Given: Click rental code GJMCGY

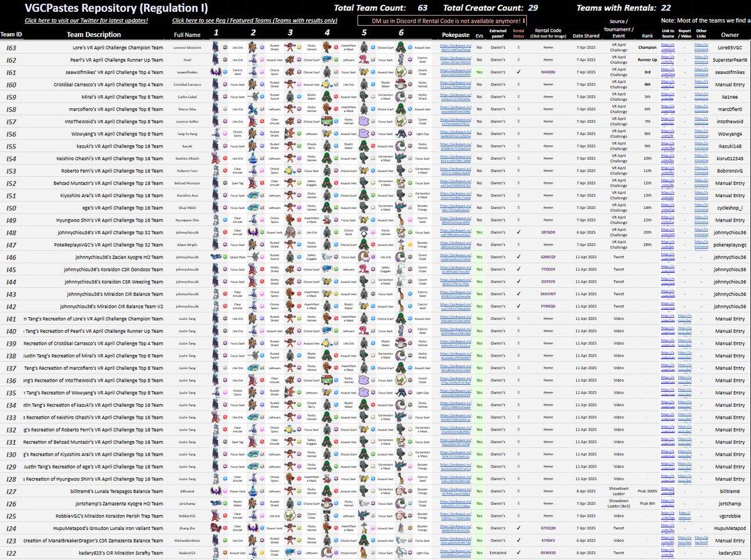Looking at the screenshot, I should [548, 257].
